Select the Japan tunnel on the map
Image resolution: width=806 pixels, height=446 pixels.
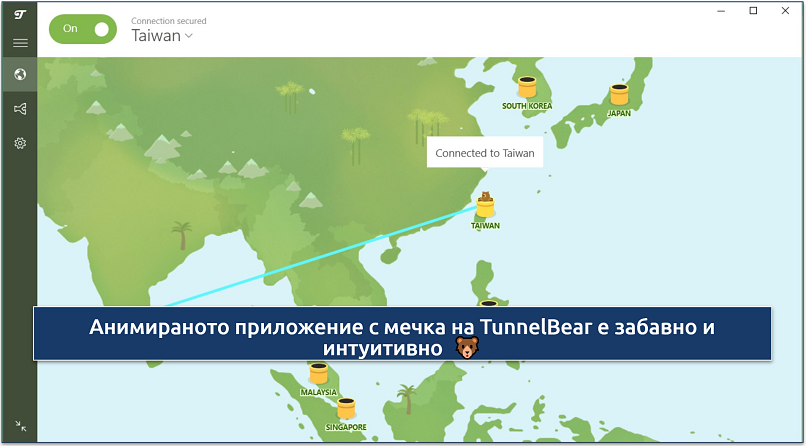[x=619, y=95]
